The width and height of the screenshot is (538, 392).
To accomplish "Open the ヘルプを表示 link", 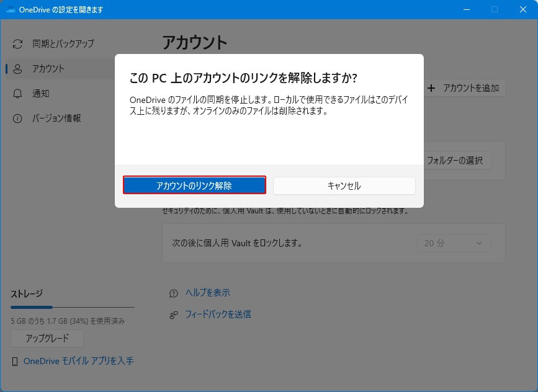I will (208, 293).
